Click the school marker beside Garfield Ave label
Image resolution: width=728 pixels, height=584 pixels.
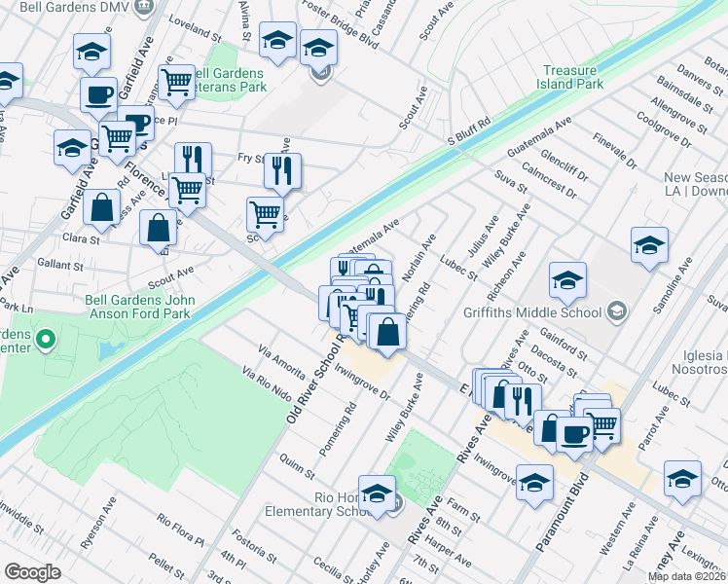(x=91, y=53)
